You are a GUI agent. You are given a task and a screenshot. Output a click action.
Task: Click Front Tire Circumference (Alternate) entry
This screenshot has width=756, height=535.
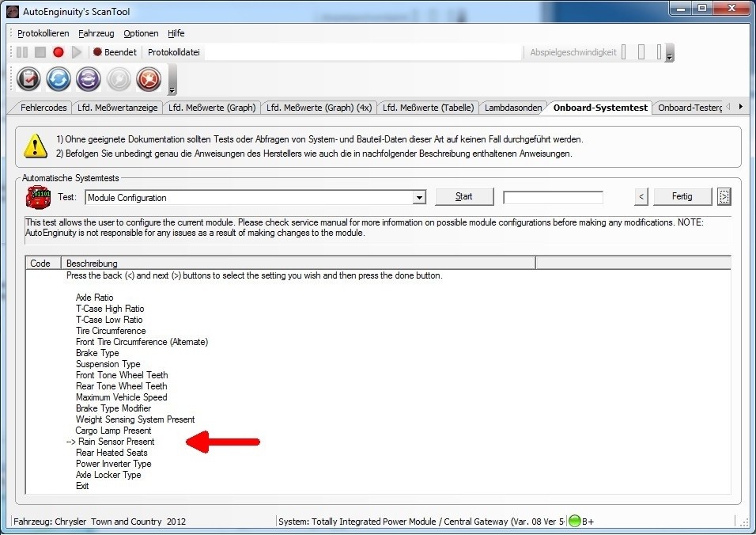click(142, 342)
